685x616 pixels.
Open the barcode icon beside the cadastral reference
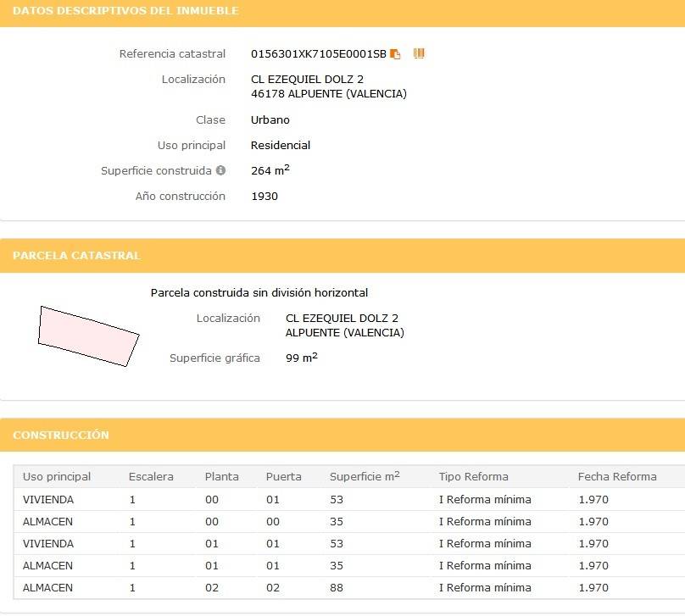pos(419,53)
